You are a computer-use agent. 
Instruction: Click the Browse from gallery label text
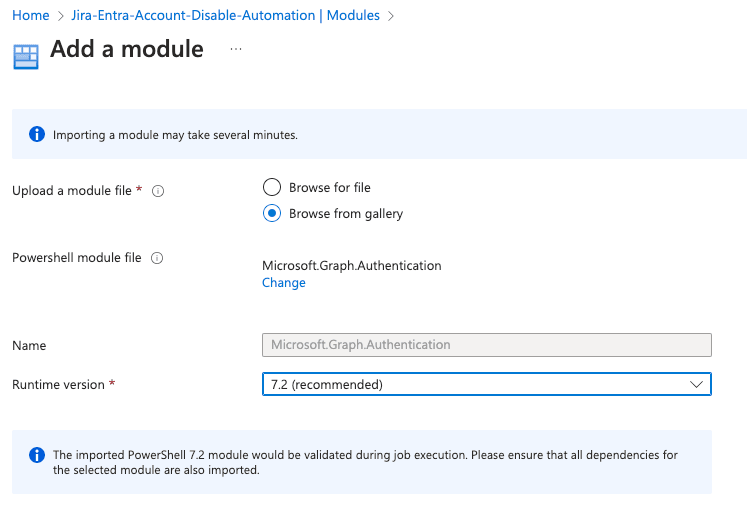tap(346, 214)
